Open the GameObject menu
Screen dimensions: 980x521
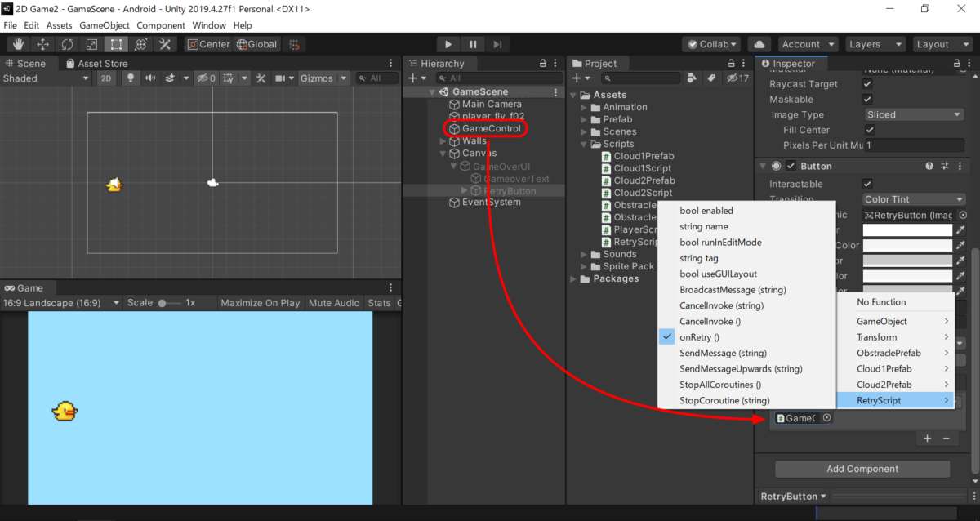coord(105,25)
